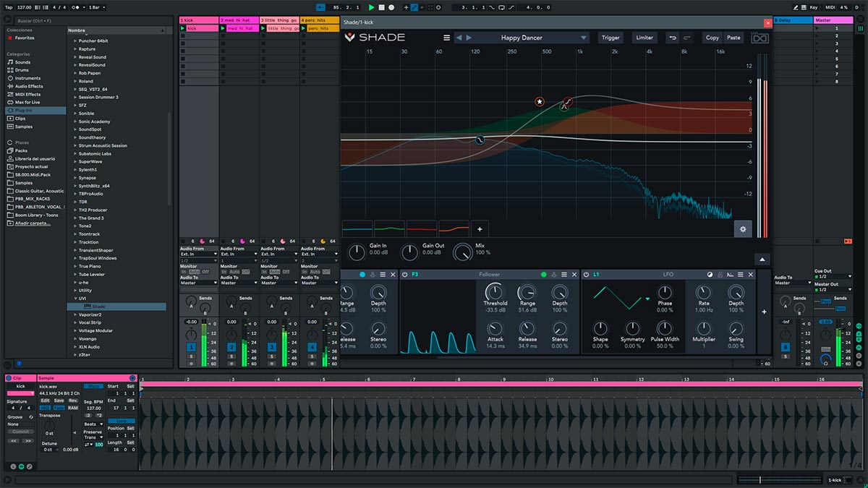Viewport: 868px width, 488px height.
Task: Launch the kick clip
Action: coord(182,28)
